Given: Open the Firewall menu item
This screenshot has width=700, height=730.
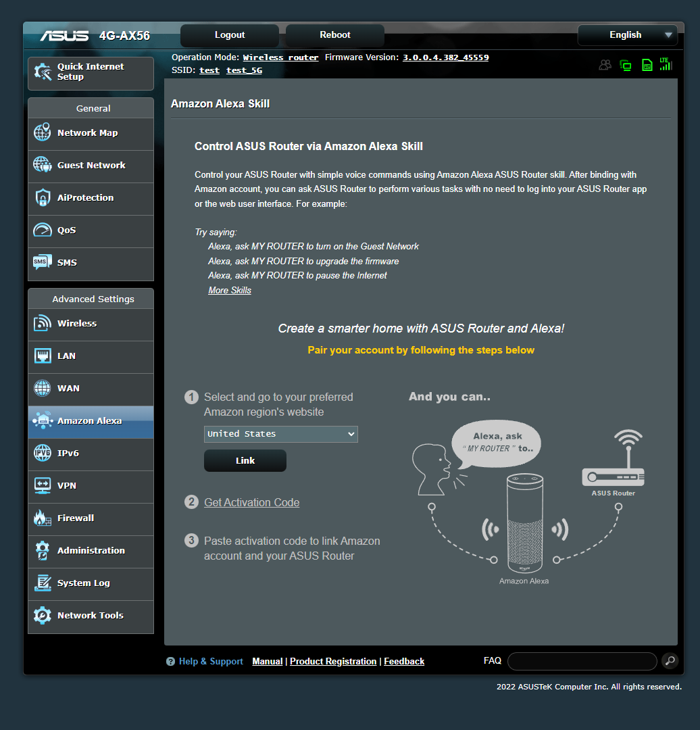Looking at the screenshot, I should pyautogui.click(x=91, y=518).
